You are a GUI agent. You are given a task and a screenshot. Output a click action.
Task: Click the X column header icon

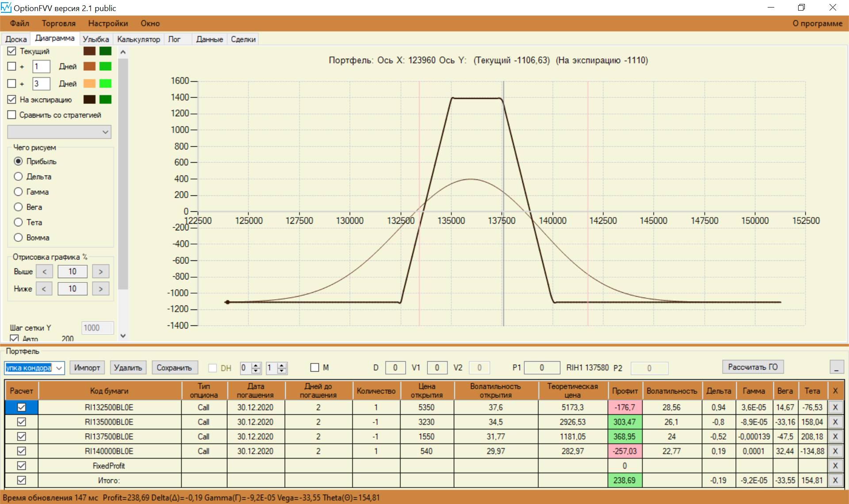(835, 391)
